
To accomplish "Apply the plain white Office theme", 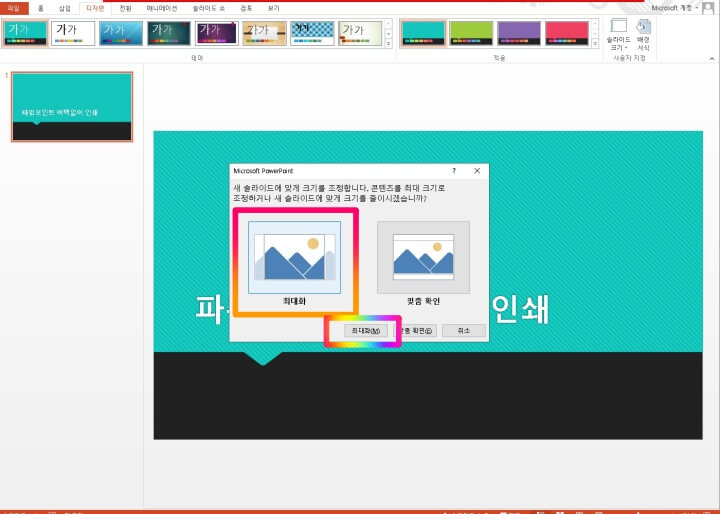I will (x=73, y=34).
